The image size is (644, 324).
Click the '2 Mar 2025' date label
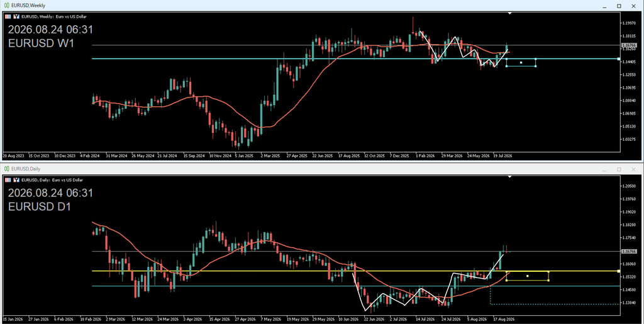click(x=270, y=156)
